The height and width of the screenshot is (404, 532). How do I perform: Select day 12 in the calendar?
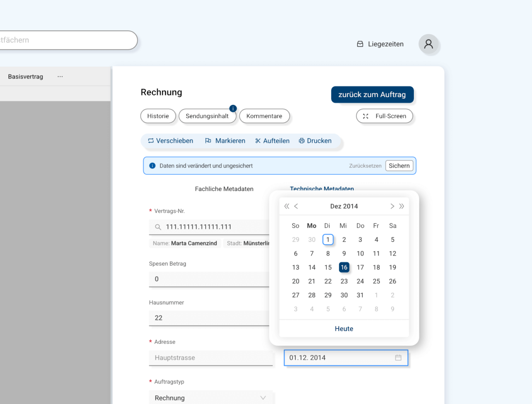tap(392, 254)
